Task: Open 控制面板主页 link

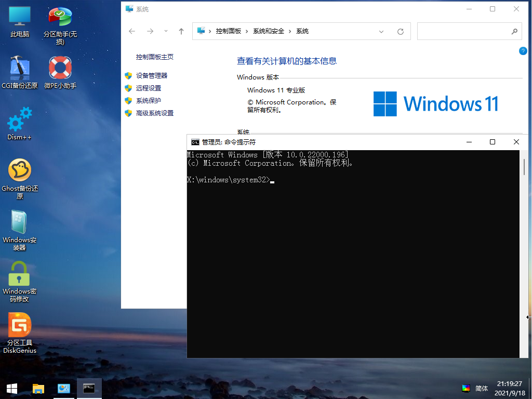Action: pyautogui.click(x=155, y=57)
